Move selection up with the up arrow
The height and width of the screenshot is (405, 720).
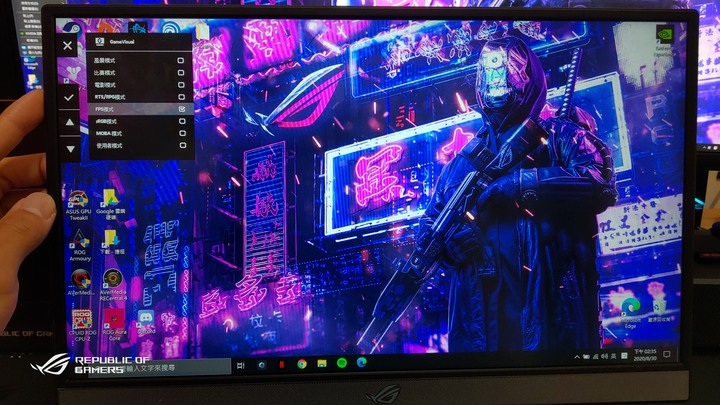click(x=69, y=122)
